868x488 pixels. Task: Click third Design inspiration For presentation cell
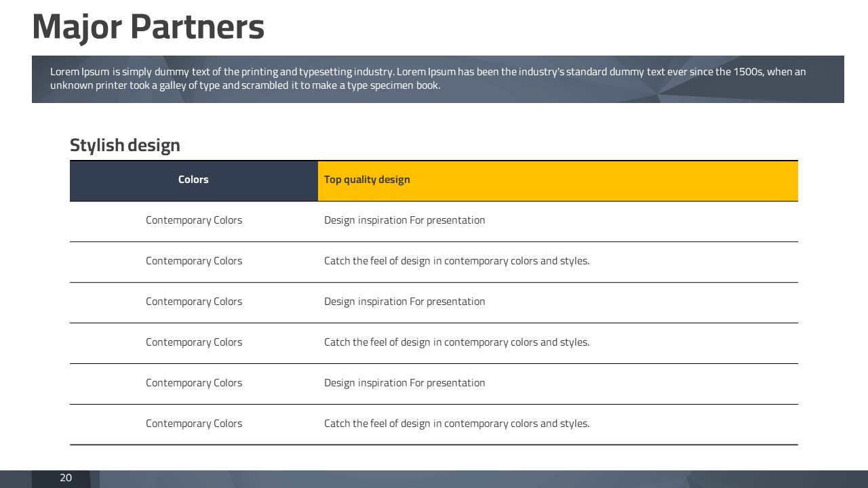click(558, 384)
